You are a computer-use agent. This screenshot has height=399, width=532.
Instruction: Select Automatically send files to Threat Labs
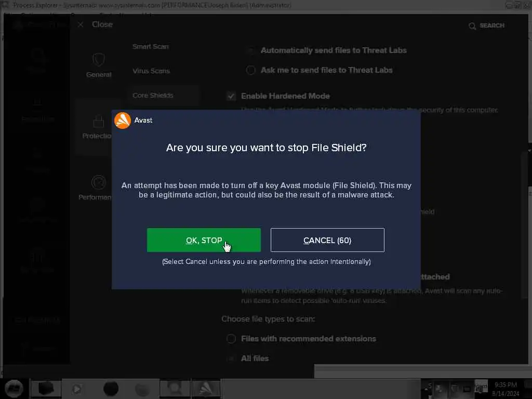251,50
